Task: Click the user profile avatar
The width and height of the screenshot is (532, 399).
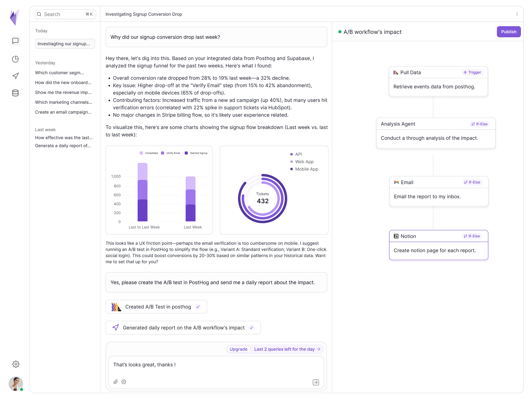Action: tap(16, 384)
